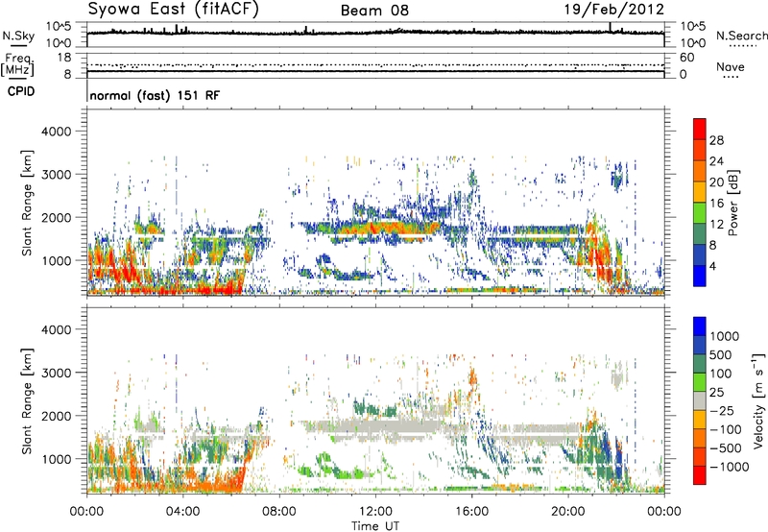768x532 pixels.
Task: Click the red top segment of the power colorbar
Action: click(700, 129)
